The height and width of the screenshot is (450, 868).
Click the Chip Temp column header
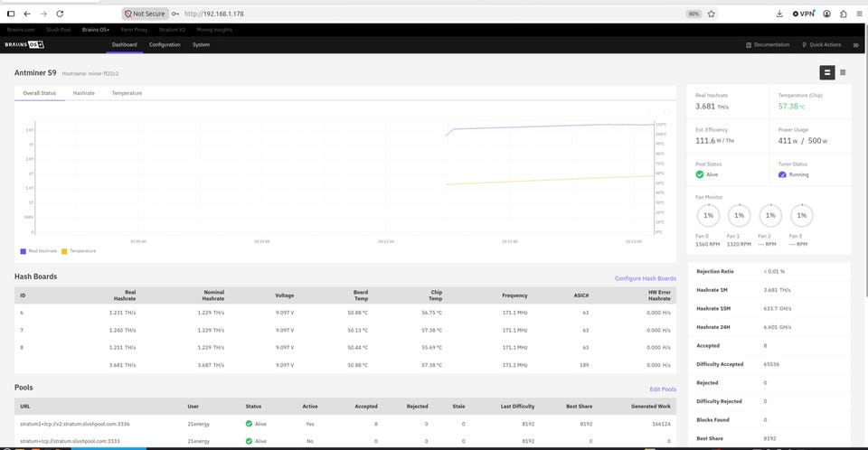coord(436,295)
